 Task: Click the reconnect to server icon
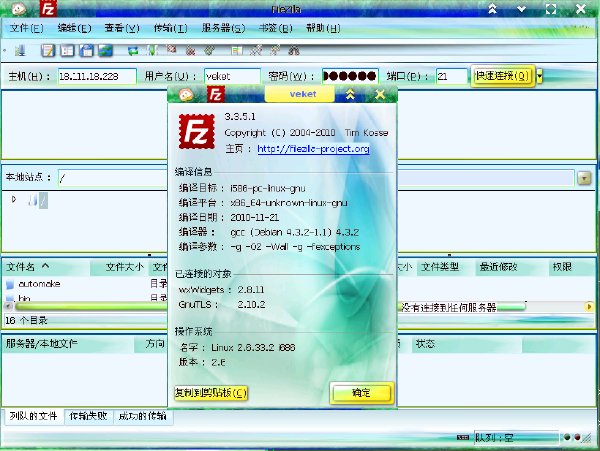(209, 50)
